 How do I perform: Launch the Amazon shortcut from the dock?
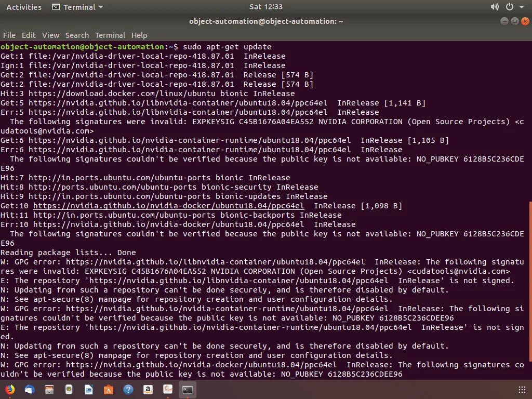click(x=148, y=389)
